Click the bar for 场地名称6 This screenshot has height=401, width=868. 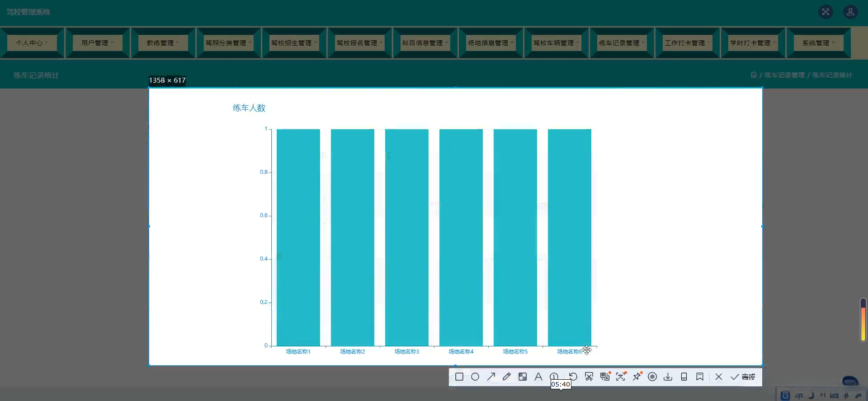(570, 238)
